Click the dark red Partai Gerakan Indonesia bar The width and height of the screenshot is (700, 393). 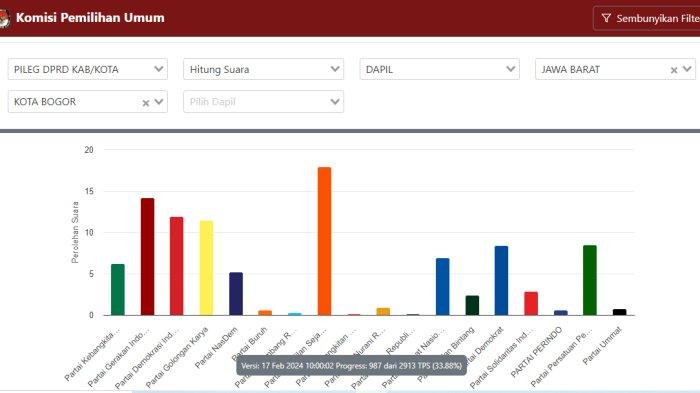tap(147, 257)
